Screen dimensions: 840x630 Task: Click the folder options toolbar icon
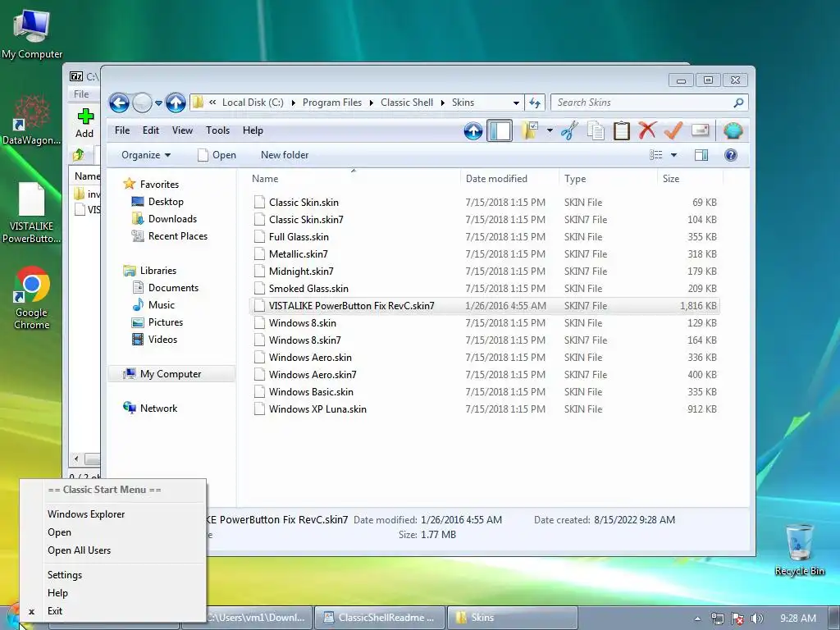[530, 130]
